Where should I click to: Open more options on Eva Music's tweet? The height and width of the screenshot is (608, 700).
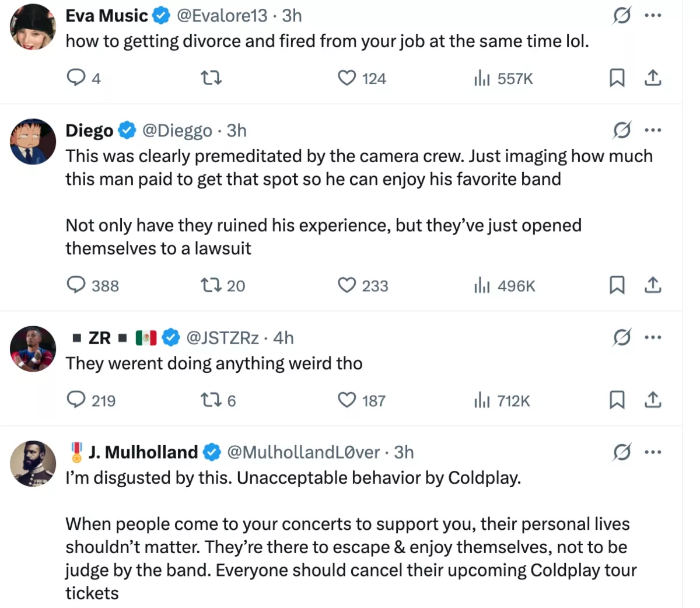[653, 16]
